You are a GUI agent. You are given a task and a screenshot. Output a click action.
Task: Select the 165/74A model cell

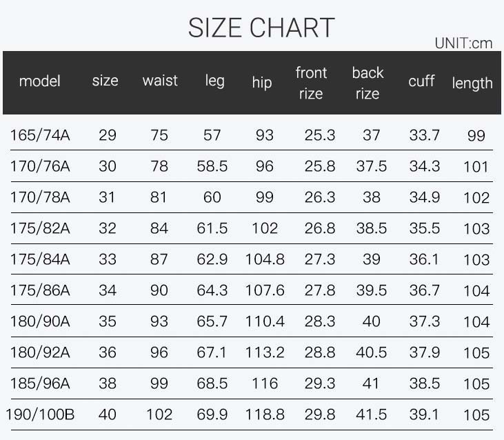pos(40,135)
